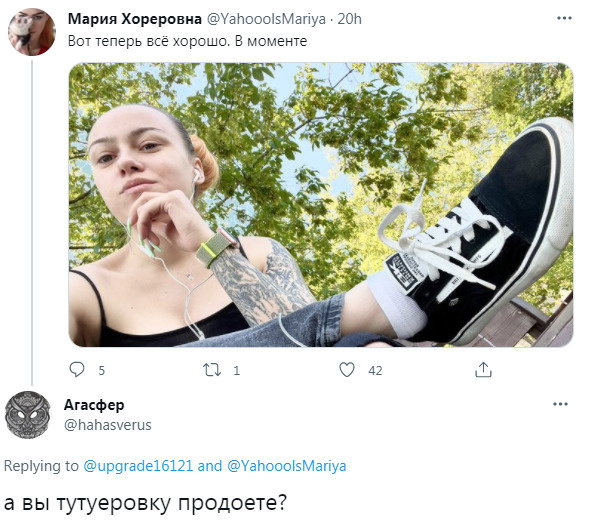590x520 pixels.
Task: Open the attached photo in the tweet
Action: tap(321, 205)
